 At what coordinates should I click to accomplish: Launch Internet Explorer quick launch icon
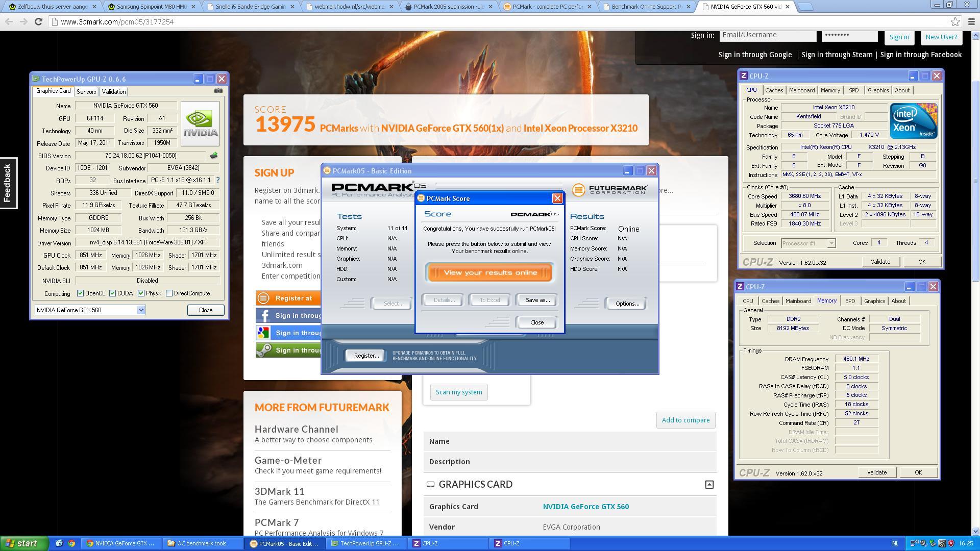59,543
